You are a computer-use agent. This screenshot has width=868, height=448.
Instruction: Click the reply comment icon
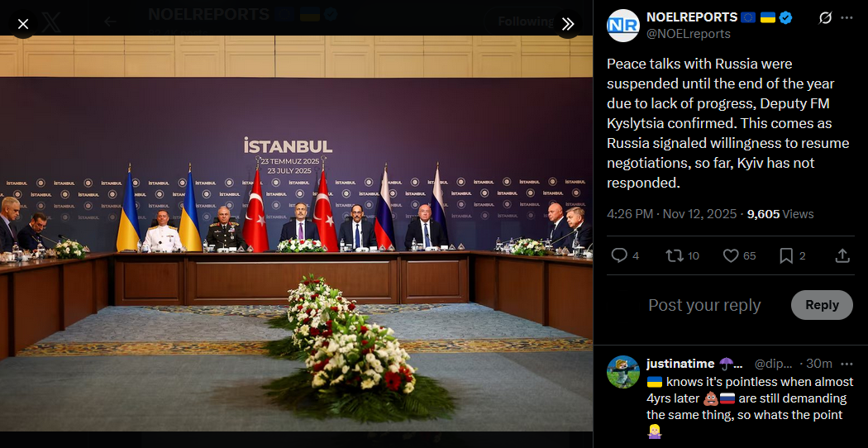click(619, 255)
